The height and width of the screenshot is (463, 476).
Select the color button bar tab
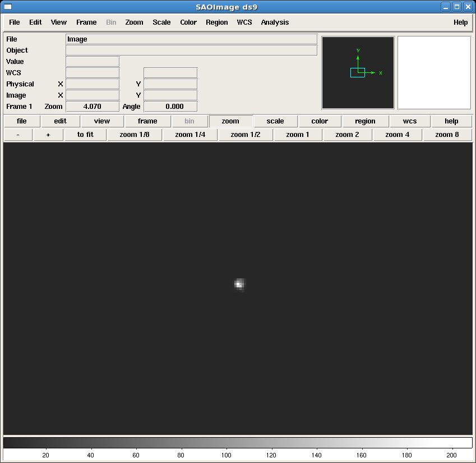pyautogui.click(x=320, y=121)
